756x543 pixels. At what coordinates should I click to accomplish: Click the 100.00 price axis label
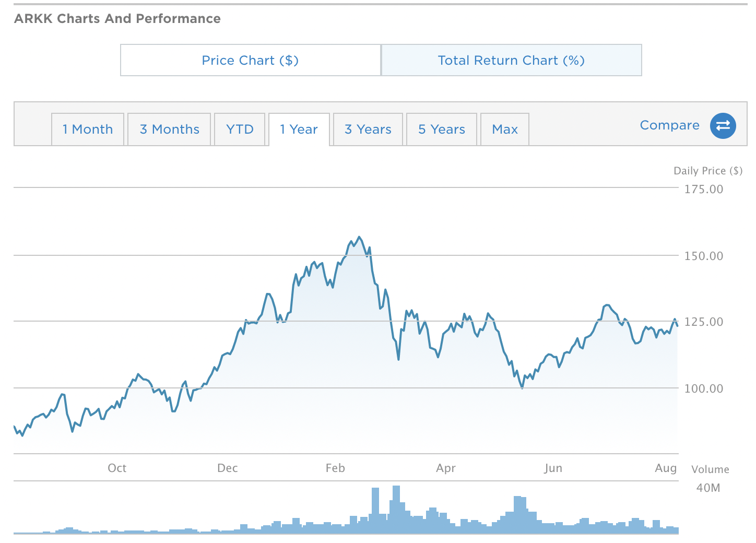click(704, 388)
